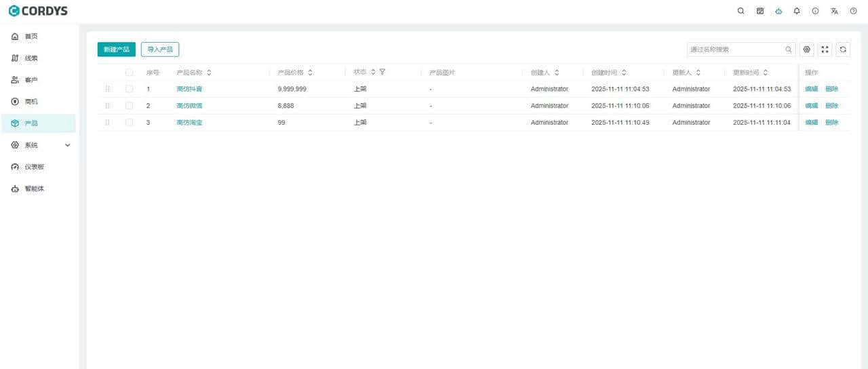This screenshot has width=868, height=369.
Task: Click the price cell 9,999,999
Action: [292, 89]
